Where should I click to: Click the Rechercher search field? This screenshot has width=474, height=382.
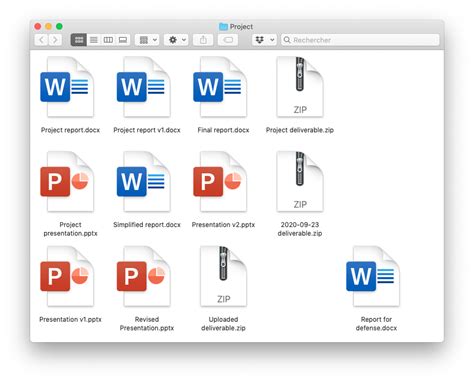point(360,40)
